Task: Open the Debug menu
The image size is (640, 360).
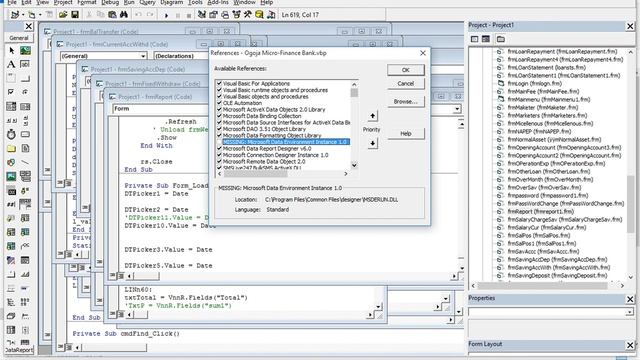Action: pos(110,2)
